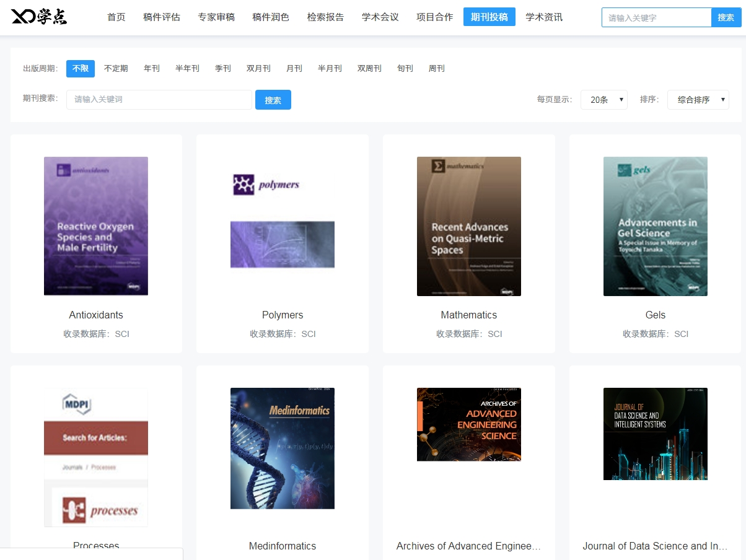This screenshot has height=560, width=746.
Task: Open the 学术资讯 page
Action: 544,17
